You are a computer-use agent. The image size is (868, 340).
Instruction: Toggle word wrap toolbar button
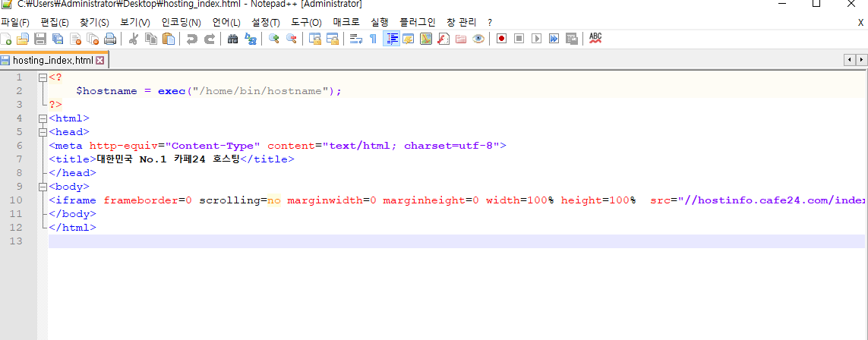coord(355,39)
